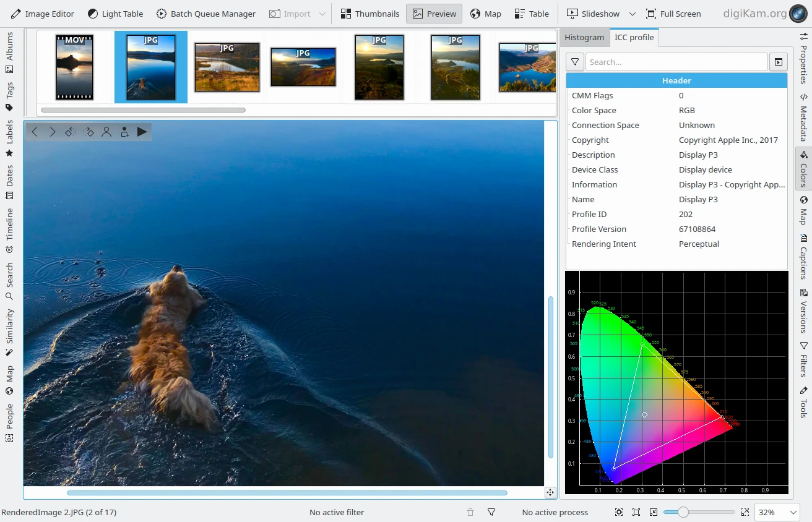Open the Image Editor
Image resolution: width=812 pixels, height=522 pixels.
43,14
